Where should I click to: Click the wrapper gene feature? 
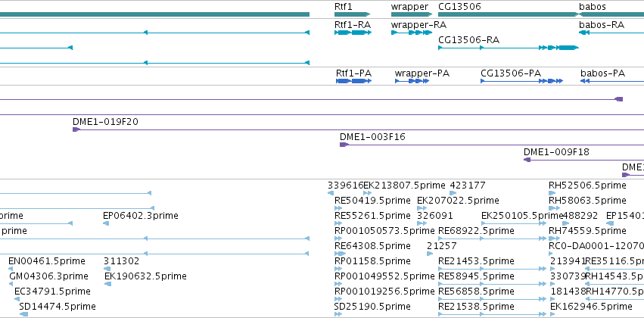click(x=412, y=14)
